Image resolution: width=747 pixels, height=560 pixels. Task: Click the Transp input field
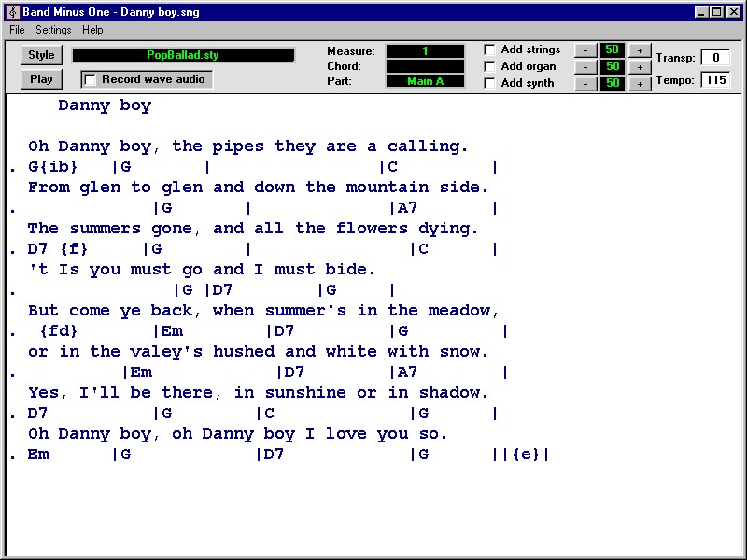point(716,57)
